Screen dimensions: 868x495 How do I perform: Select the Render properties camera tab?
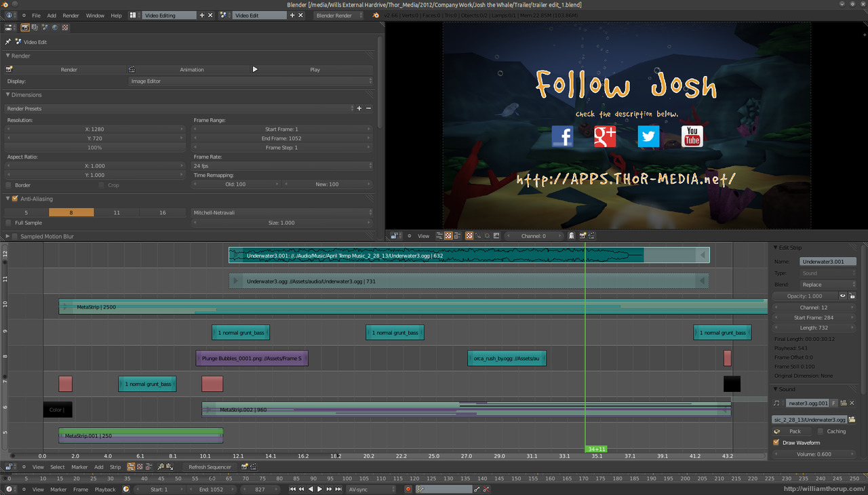click(x=25, y=28)
